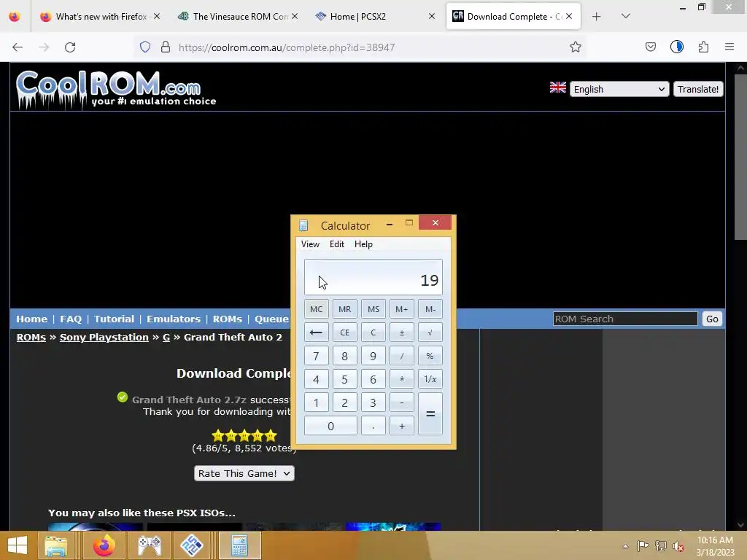
Task: Click the calculator backspace arrow key
Action: pos(317,332)
